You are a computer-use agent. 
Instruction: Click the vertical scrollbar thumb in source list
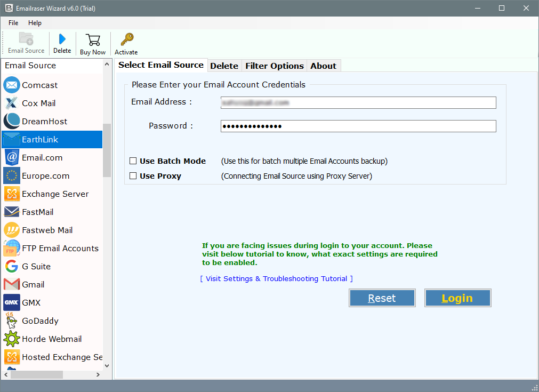pyautogui.click(x=107, y=150)
